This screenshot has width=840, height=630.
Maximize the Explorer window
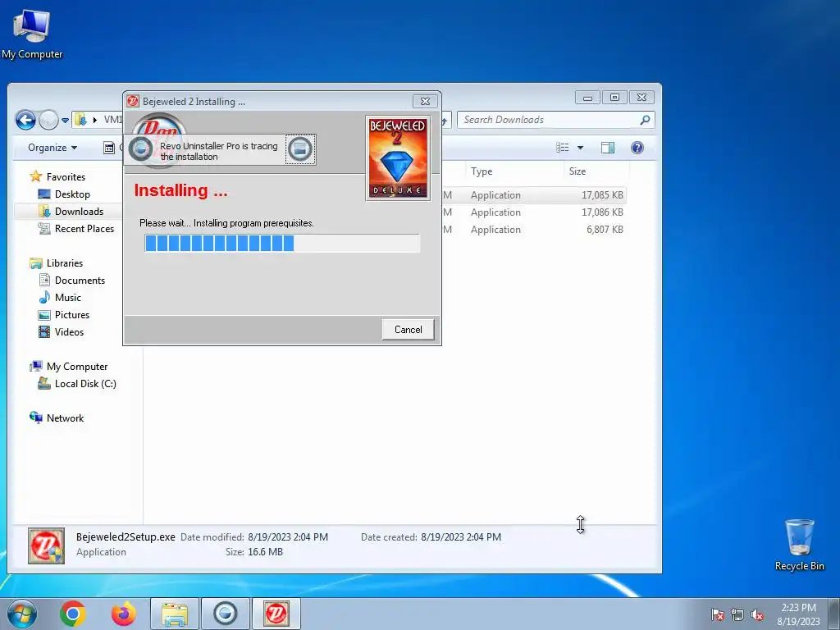pos(614,98)
